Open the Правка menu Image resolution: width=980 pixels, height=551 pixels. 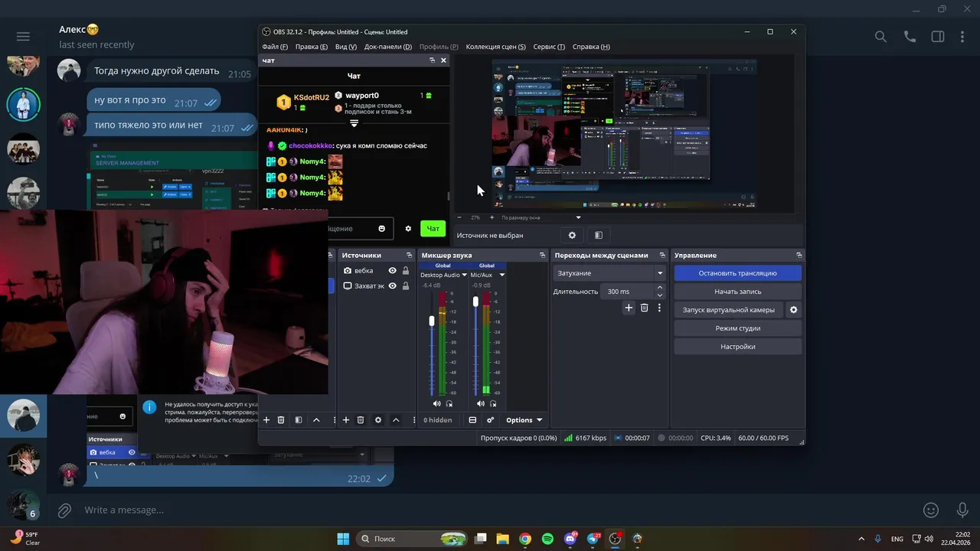point(312,47)
